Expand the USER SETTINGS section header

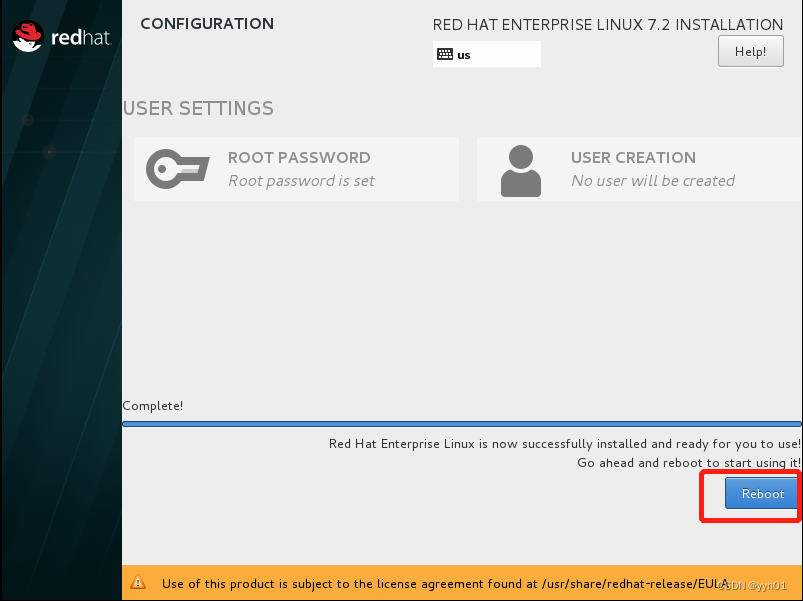[x=198, y=108]
